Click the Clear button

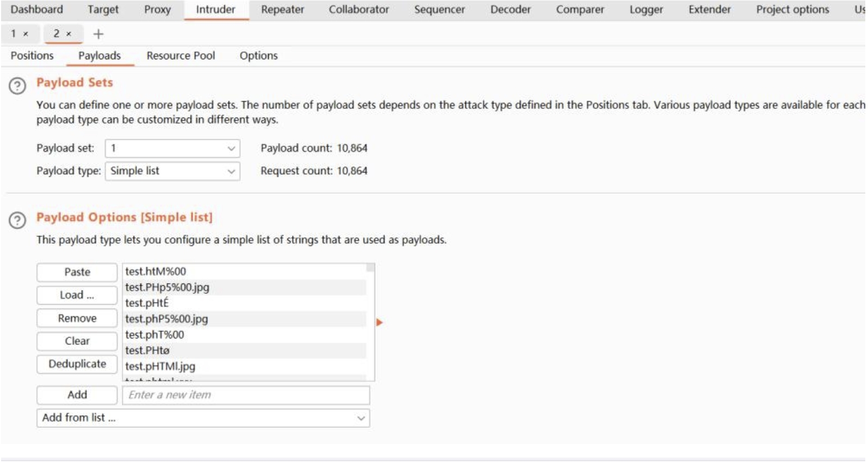77,341
